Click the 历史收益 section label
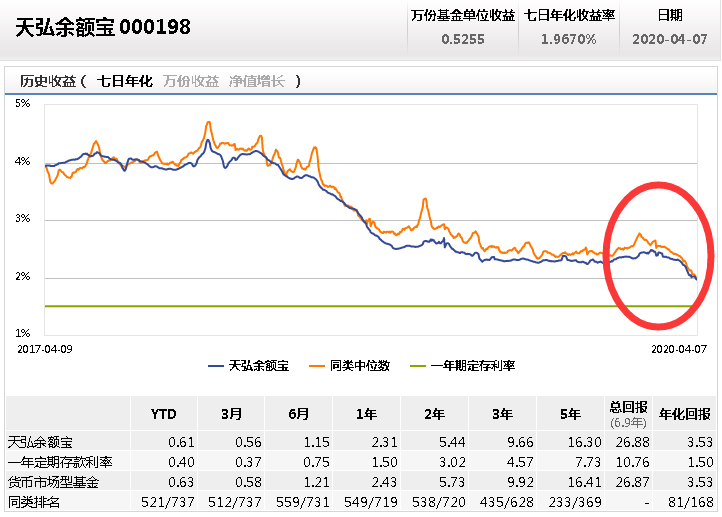Screen dimensions: 722x517 coord(48,81)
